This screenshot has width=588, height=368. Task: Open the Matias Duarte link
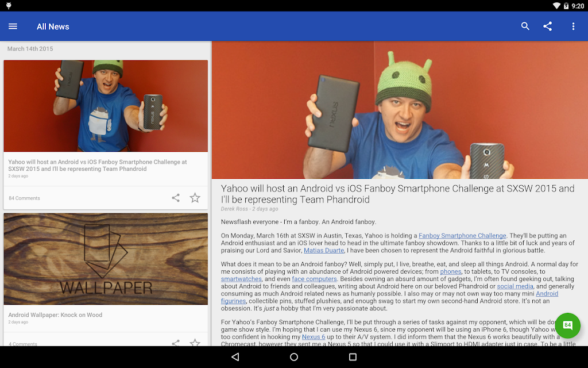(324, 251)
